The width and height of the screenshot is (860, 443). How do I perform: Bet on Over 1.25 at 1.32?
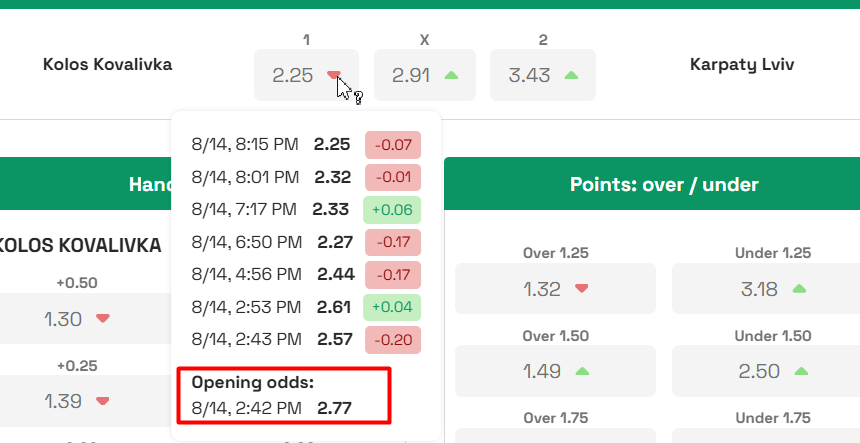click(543, 290)
